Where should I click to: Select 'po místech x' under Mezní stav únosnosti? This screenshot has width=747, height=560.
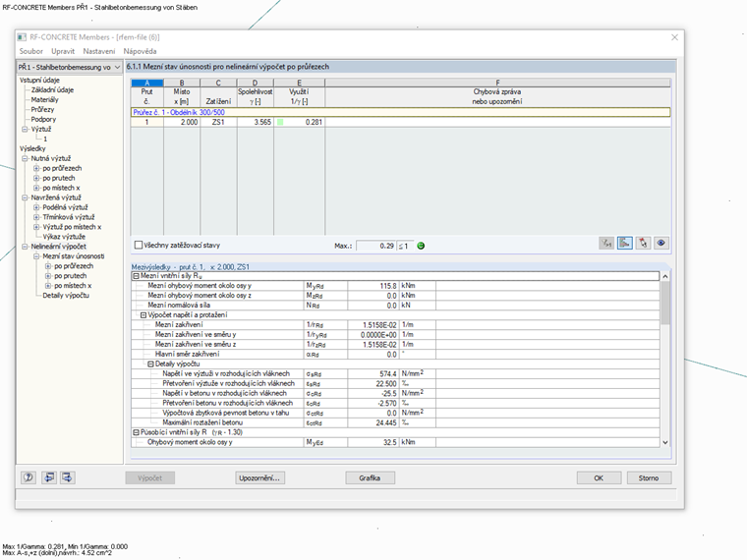click(73, 286)
